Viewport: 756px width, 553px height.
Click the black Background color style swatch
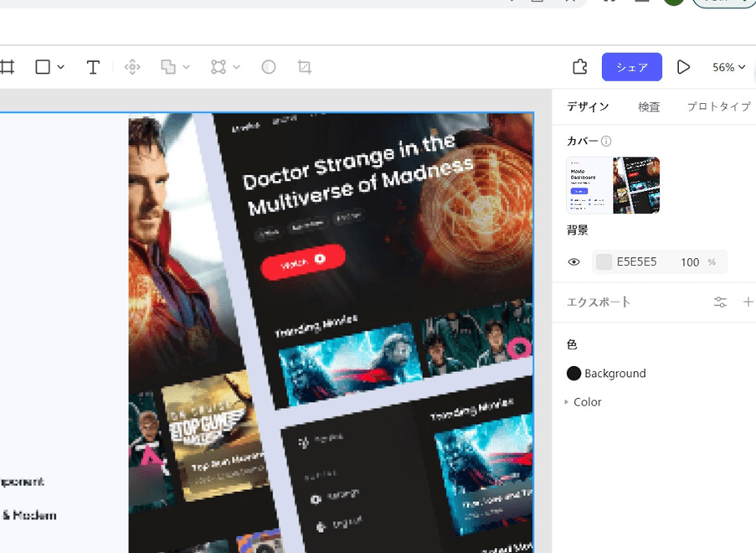point(573,374)
